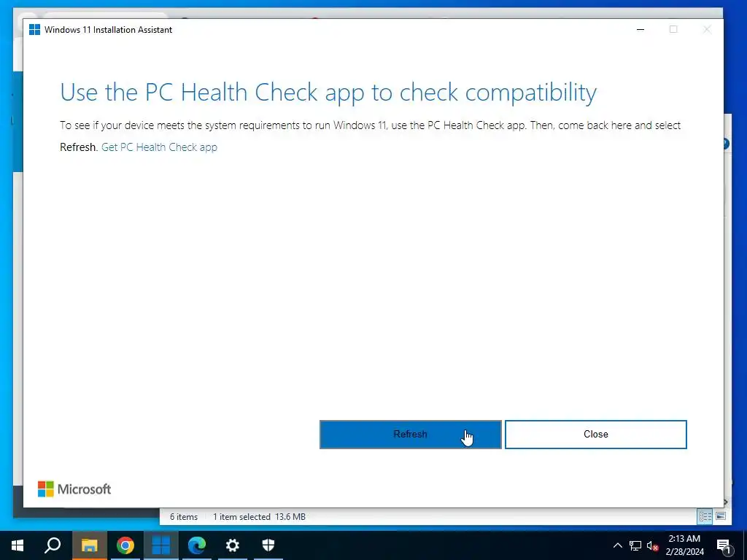Open the Windows Start menu

18,545
